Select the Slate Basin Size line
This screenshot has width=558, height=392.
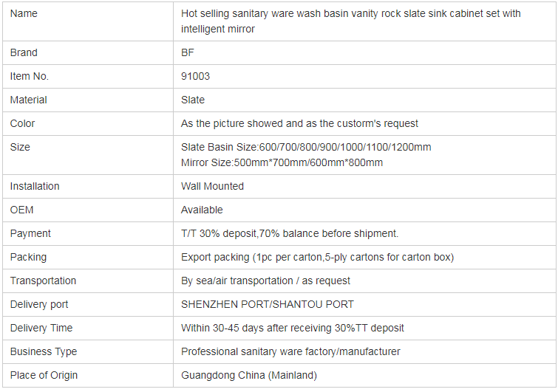click(306, 147)
